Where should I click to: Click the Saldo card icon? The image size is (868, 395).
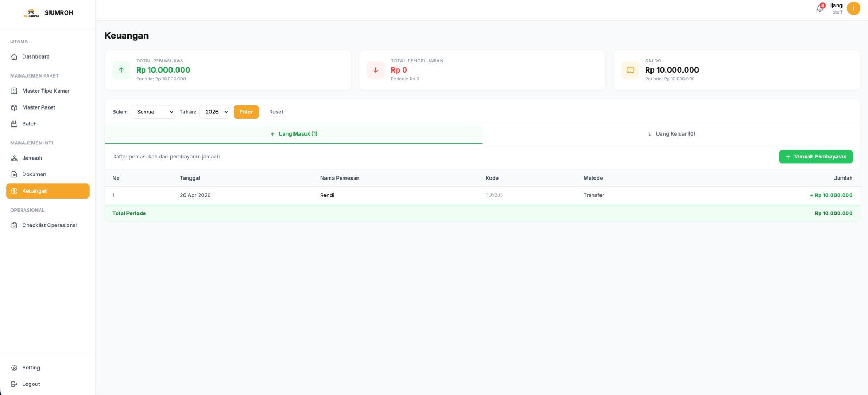coord(630,70)
